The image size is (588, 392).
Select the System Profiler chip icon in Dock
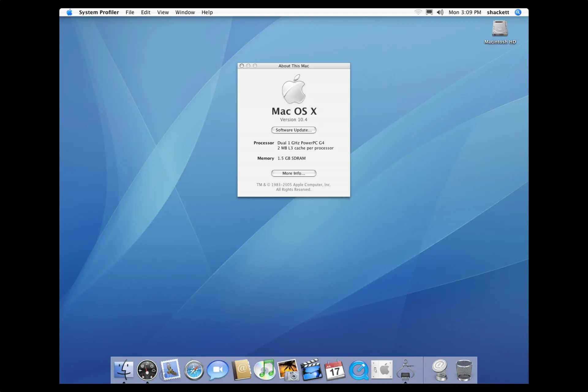pyautogui.click(x=406, y=370)
